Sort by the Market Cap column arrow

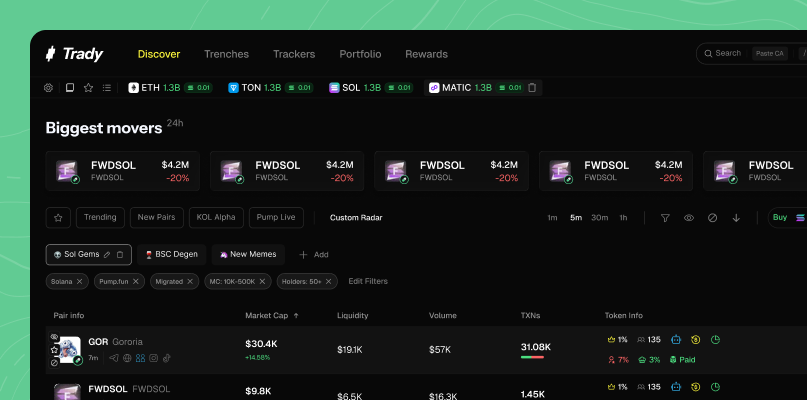296,316
